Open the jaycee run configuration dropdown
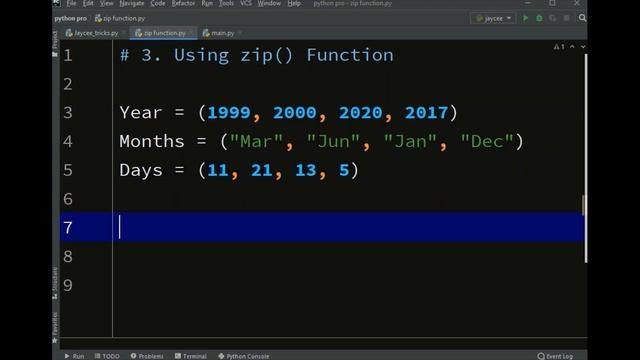Screen dimensions: 640x360 click(493, 18)
